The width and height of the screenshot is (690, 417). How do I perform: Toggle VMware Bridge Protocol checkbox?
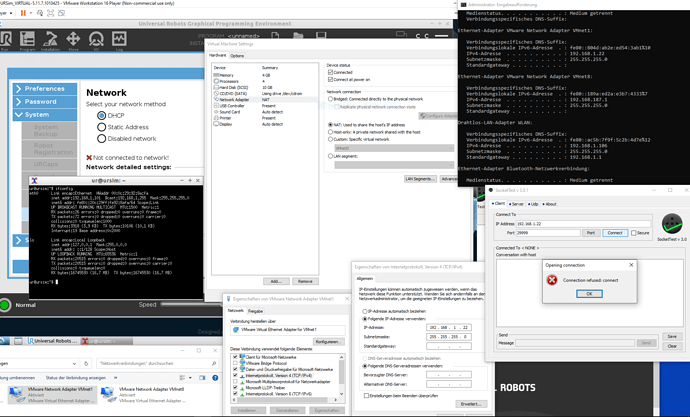235,363
